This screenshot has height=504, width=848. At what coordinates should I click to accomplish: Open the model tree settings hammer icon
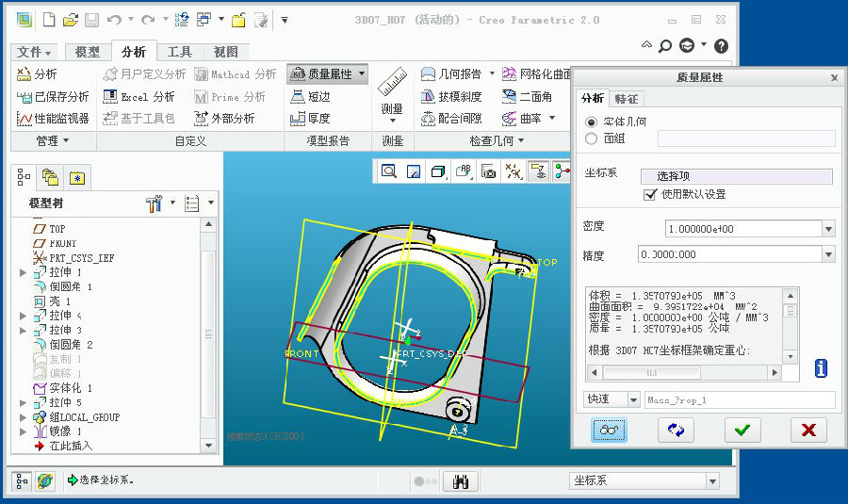click(x=155, y=203)
